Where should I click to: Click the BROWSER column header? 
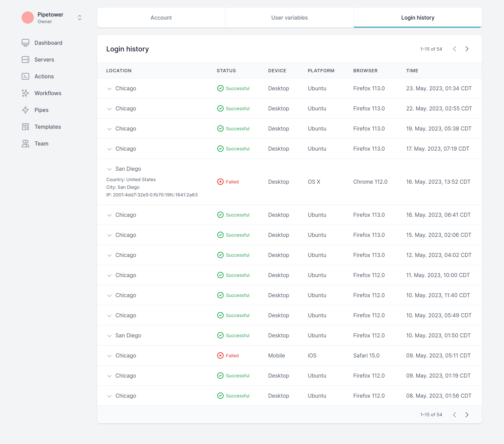click(365, 70)
